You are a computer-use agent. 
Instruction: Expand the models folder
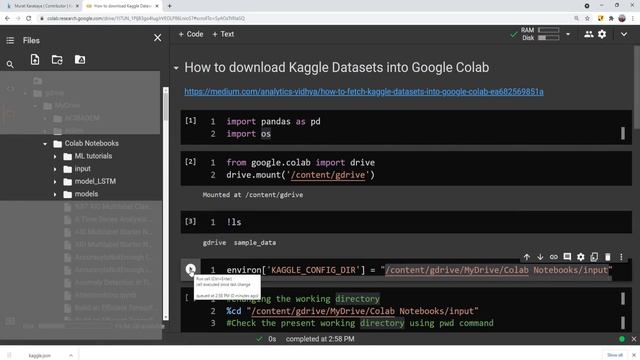point(55,194)
